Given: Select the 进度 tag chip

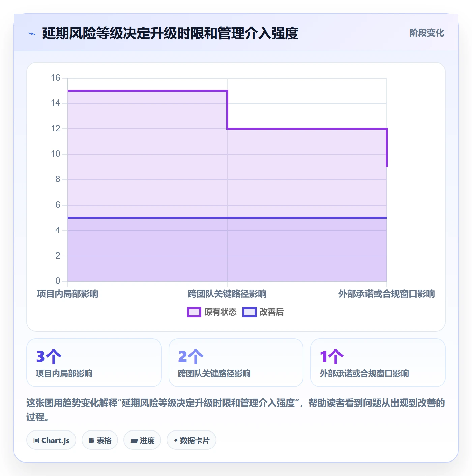Looking at the screenshot, I should 142,440.
